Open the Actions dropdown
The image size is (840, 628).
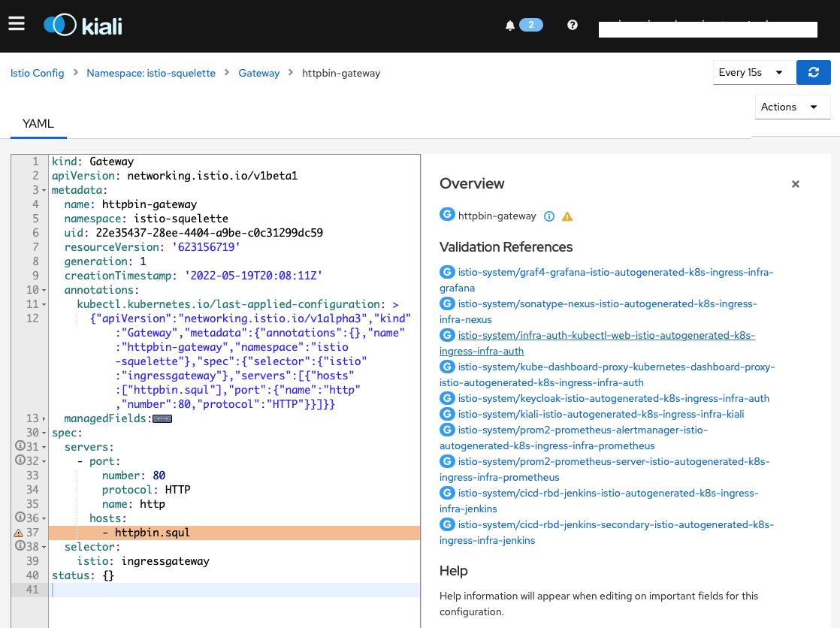793,107
